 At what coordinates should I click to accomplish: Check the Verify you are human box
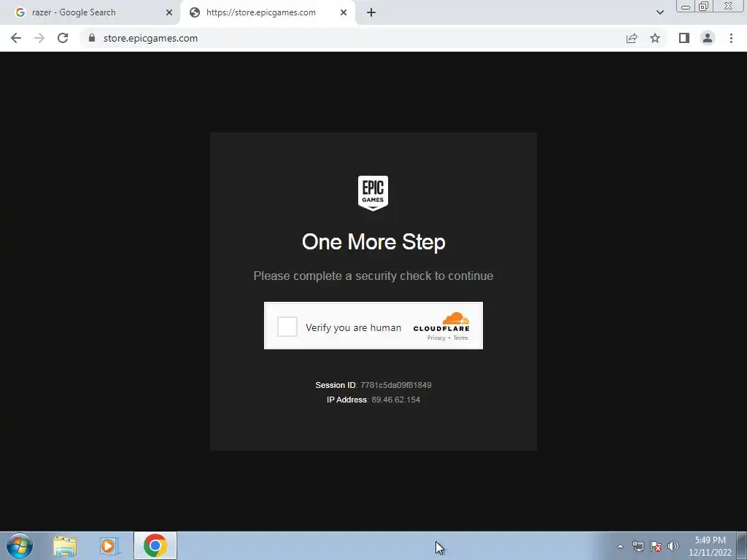coord(287,327)
